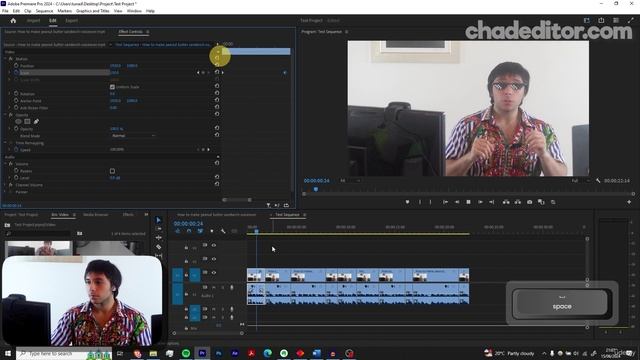Open timeline display settings wrench
The width and height of the screenshot is (640, 360).
click(223, 231)
